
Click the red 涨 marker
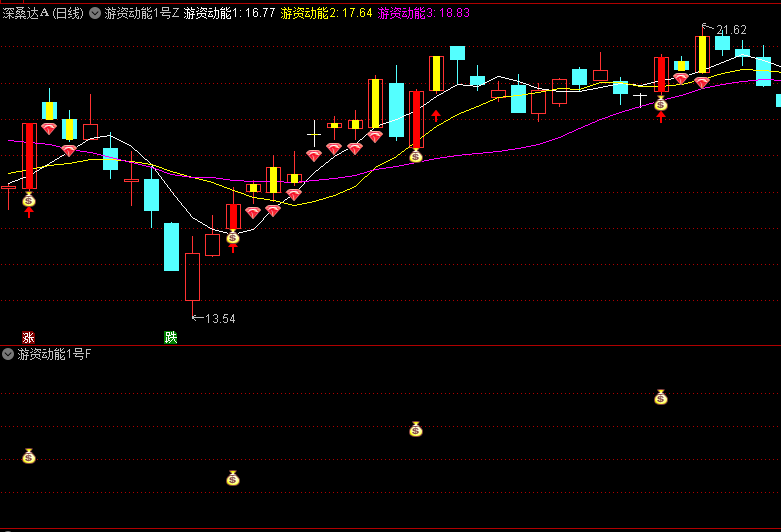28,337
